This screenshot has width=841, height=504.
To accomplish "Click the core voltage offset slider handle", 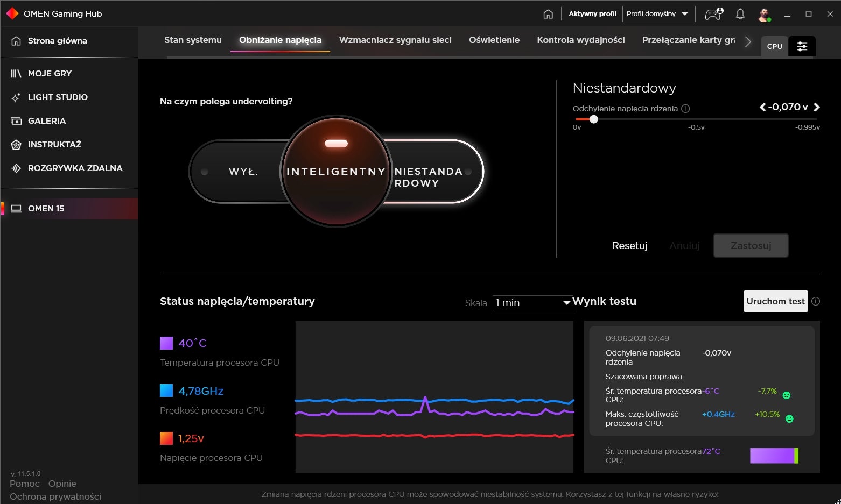I will pos(593,119).
